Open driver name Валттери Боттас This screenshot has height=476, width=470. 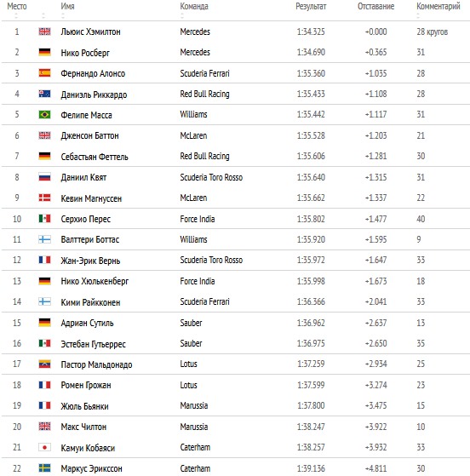tap(90, 239)
